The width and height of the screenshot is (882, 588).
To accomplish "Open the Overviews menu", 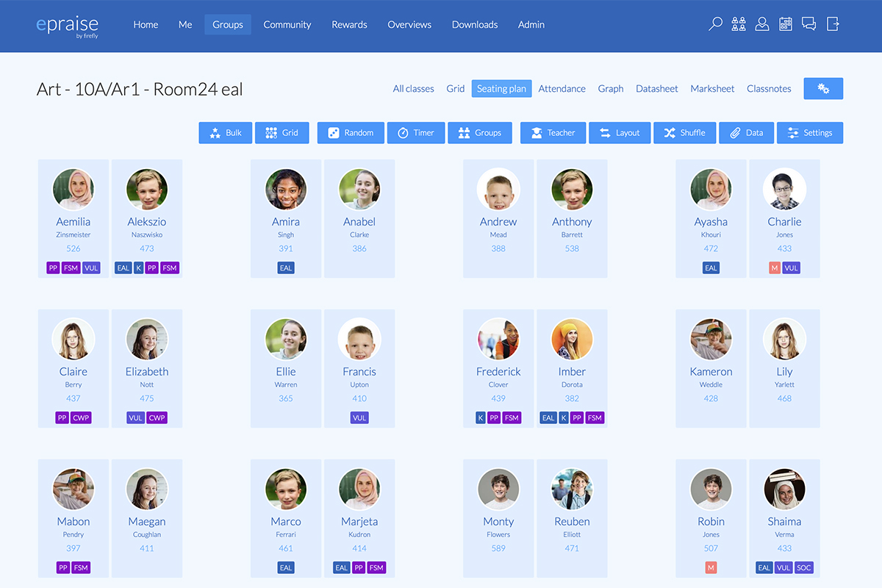I will 409,25.
